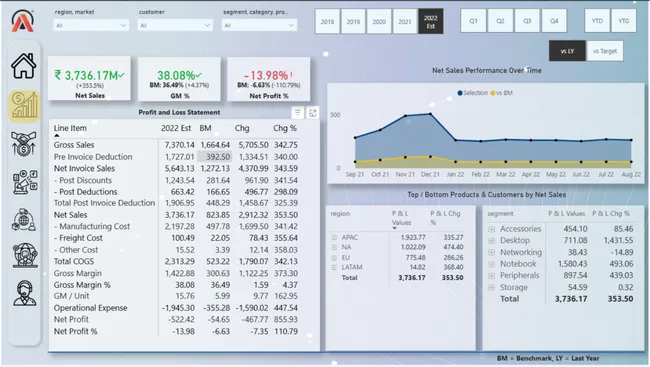
Task: Click the company logo at top left
Action: click(22, 21)
